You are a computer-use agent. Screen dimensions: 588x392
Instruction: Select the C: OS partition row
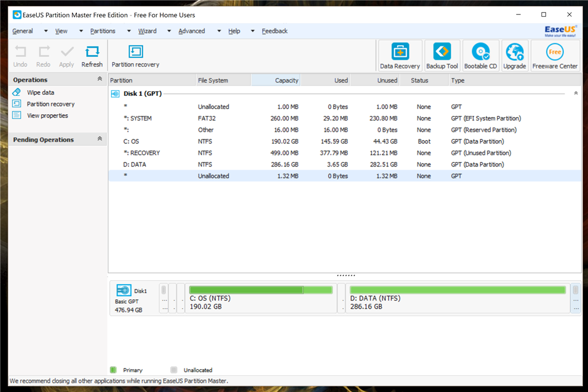point(345,141)
